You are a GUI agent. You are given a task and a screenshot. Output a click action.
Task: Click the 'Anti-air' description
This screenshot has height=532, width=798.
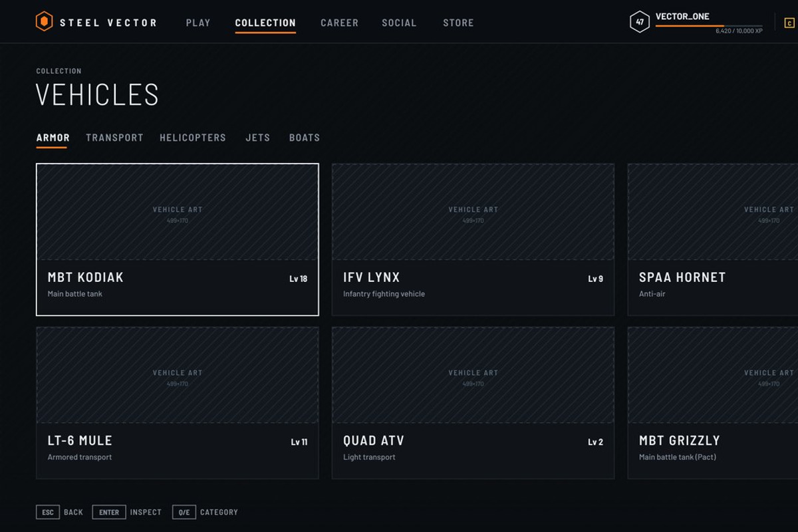pos(652,294)
